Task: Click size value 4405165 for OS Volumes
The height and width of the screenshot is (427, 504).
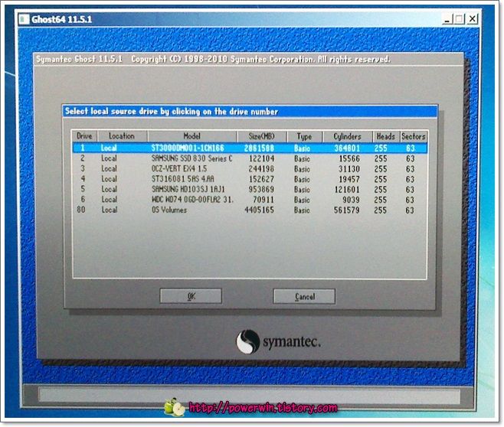Action: [260, 210]
